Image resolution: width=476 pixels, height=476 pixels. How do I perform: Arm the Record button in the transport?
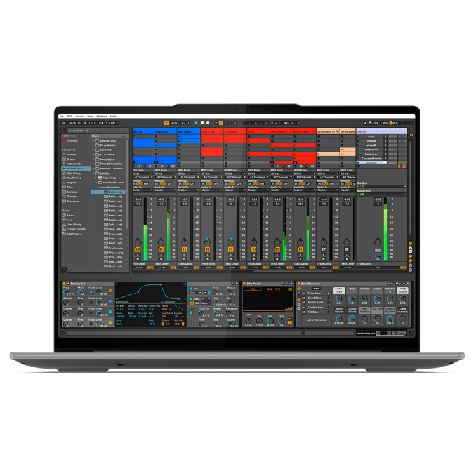[x=208, y=122]
